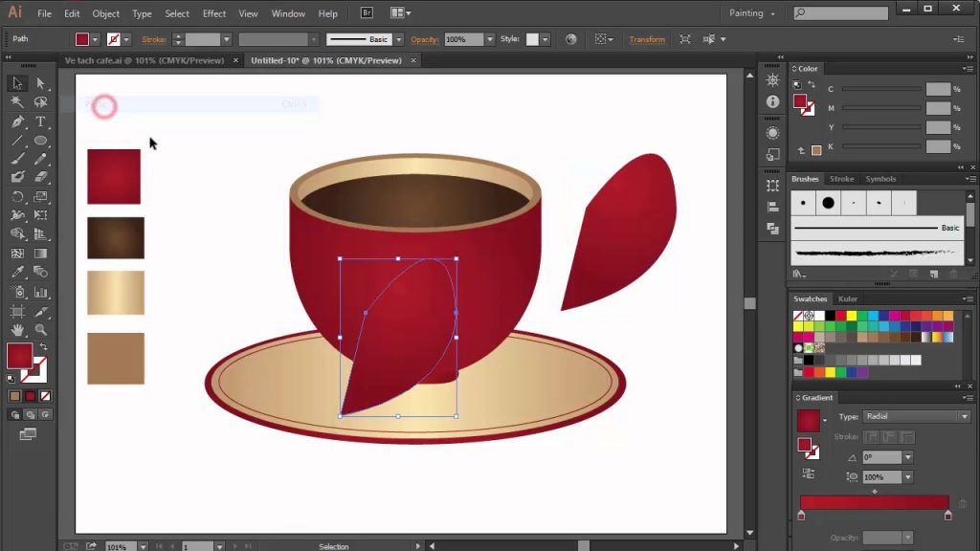
Task: Select the Magic Wand tool
Action: 17,101
